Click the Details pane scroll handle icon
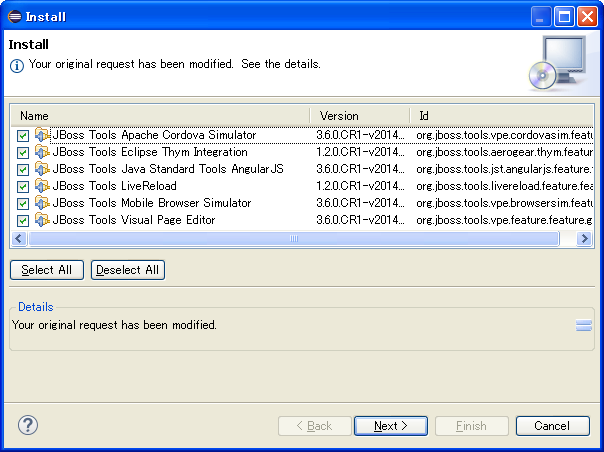Image resolution: width=604 pixels, height=452 pixels. [584, 326]
